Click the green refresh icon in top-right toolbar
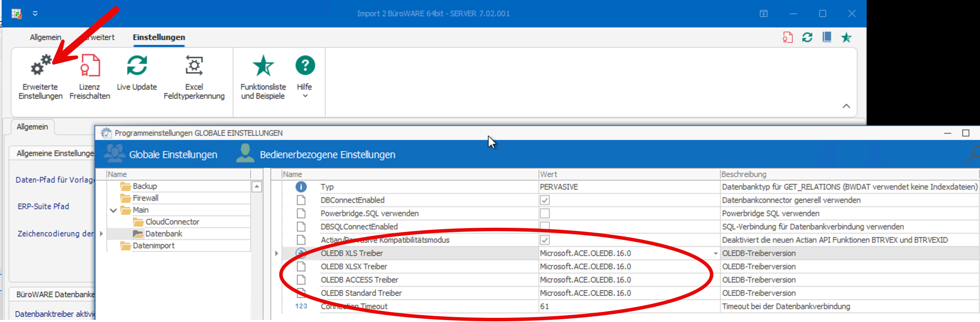 pos(807,37)
